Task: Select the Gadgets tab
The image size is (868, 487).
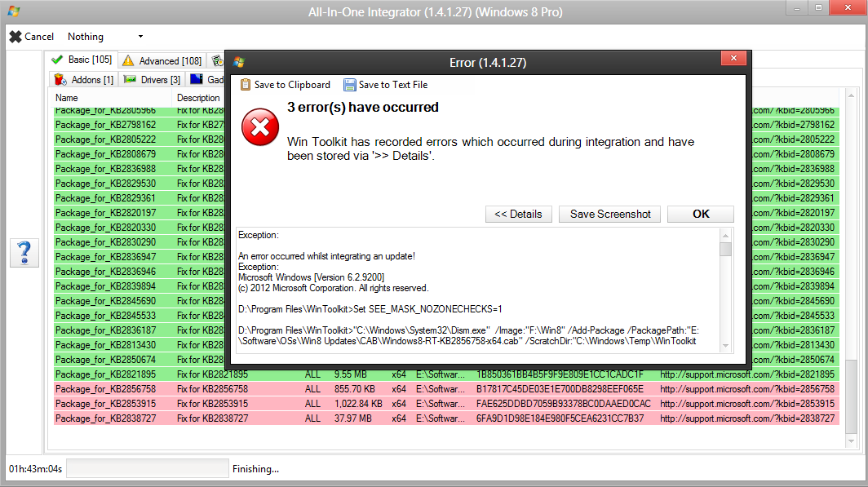Action: (206, 80)
